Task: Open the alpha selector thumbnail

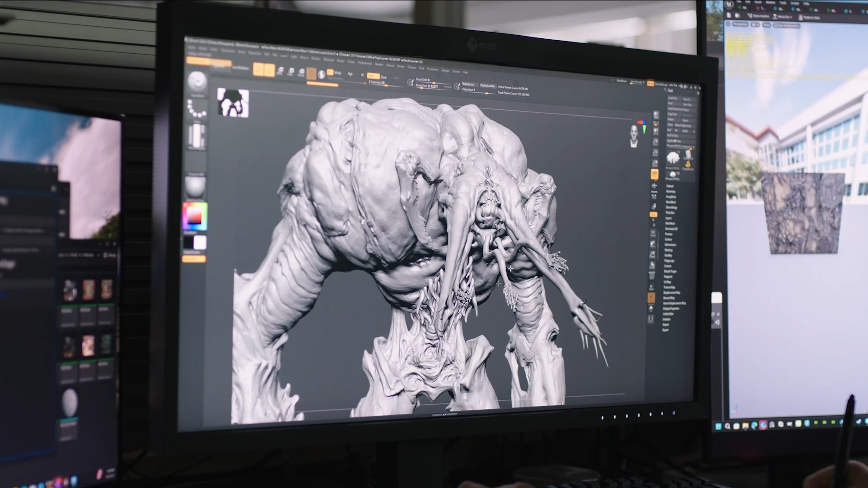Action: pos(197,136)
